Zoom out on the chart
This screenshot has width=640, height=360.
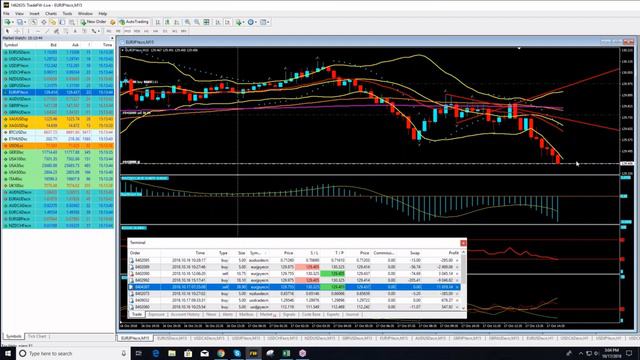coord(196,22)
